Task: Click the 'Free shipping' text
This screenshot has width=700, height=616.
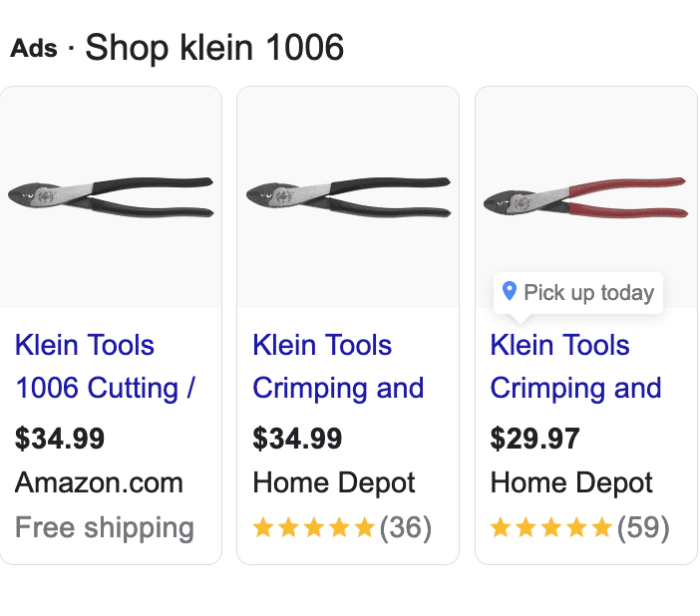Action: [104, 527]
